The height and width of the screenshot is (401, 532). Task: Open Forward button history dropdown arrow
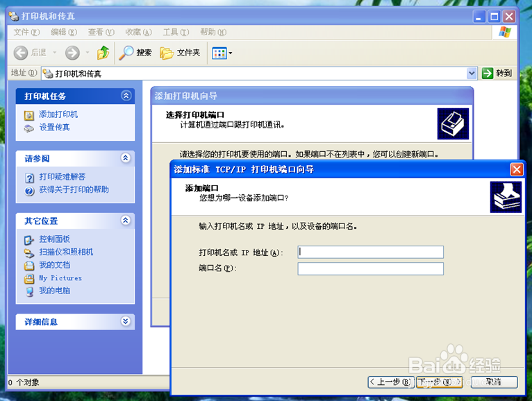[88, 53]
